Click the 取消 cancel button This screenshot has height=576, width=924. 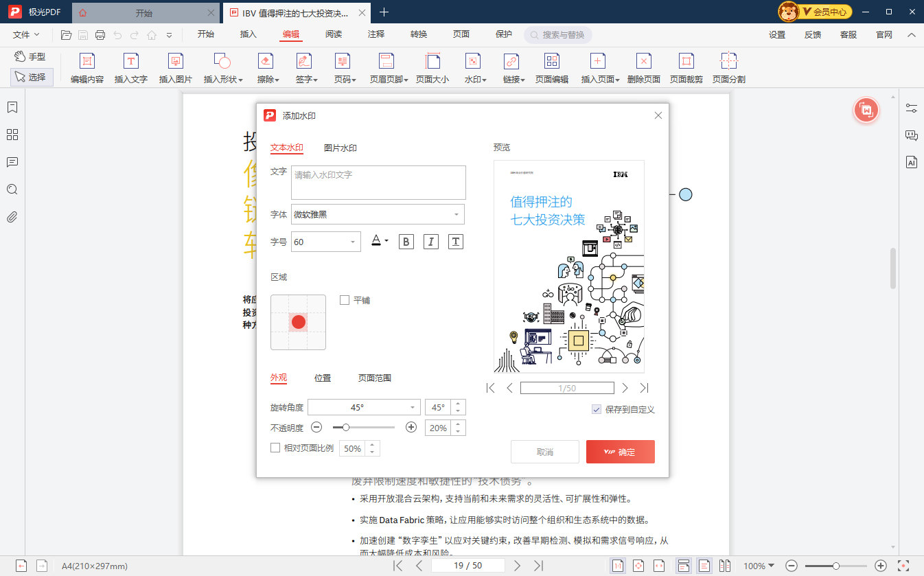tap(545, 452)
